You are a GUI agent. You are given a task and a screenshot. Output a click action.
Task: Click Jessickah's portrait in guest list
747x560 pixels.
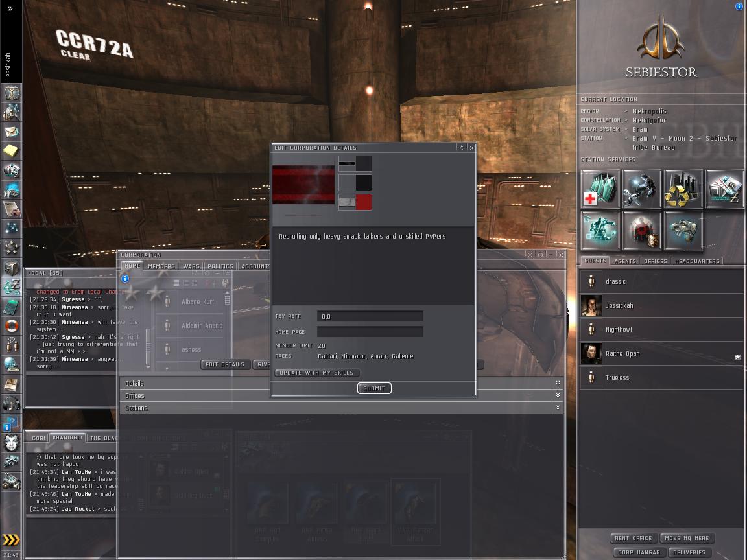(591, 305)
